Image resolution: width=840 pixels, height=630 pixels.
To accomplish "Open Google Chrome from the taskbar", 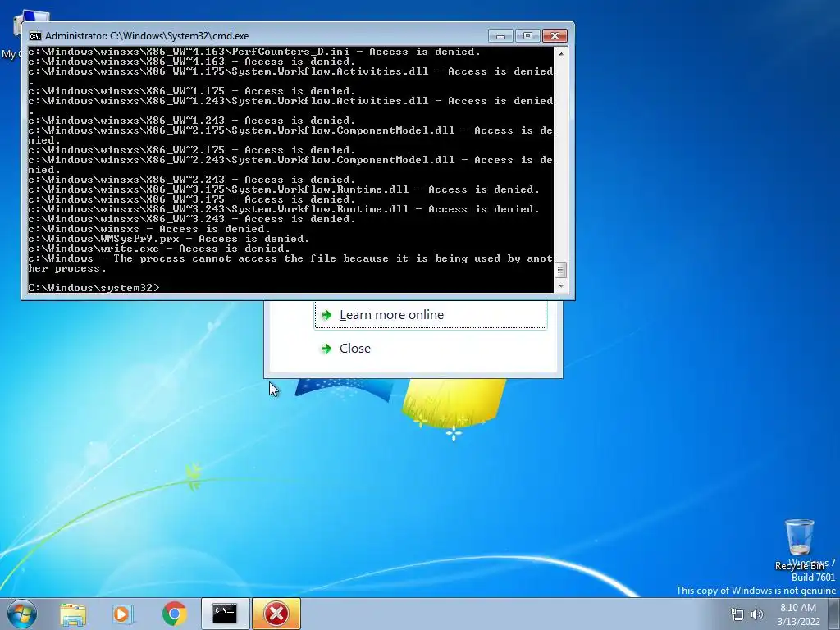I will pos(174,614).
